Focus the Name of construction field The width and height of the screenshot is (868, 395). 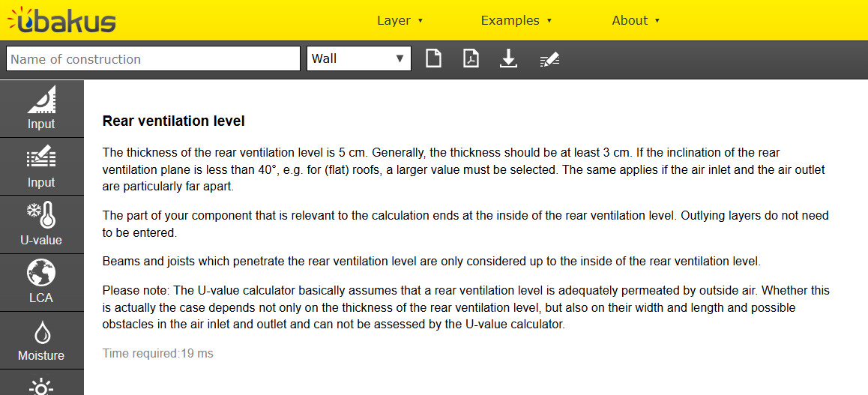(x=154, y=58)
